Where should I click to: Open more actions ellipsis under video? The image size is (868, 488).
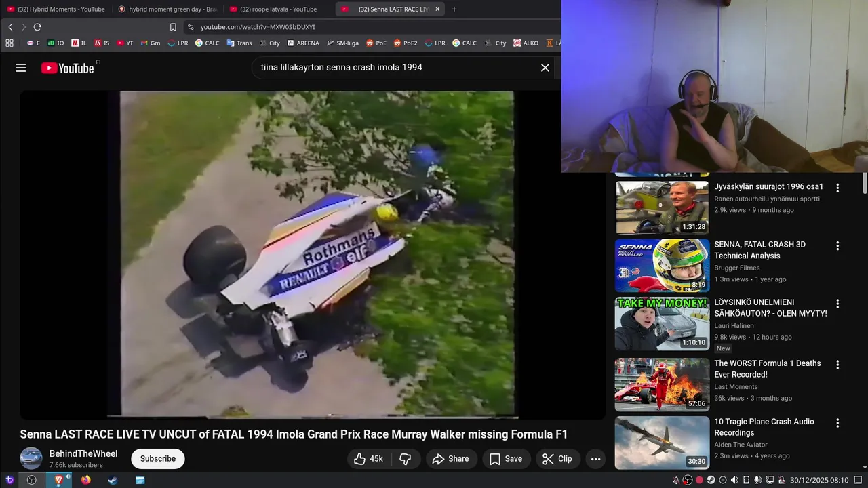(595, 459)
